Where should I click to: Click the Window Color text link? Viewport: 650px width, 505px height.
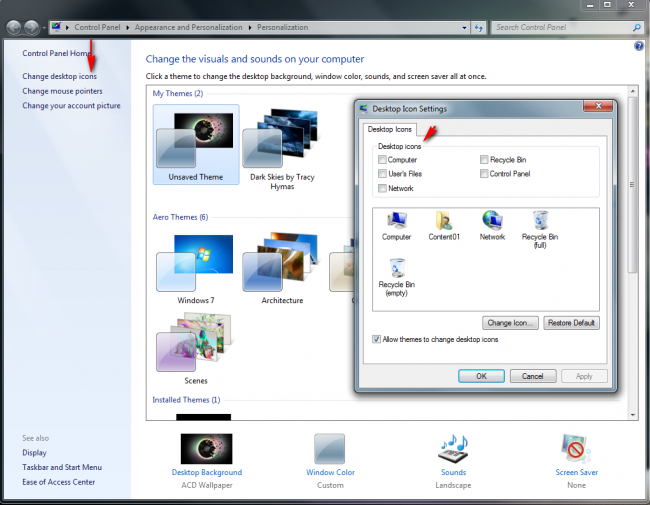330,472
